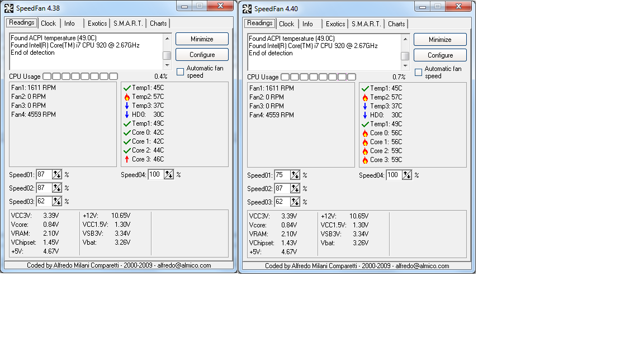This screenshot has width=644, height=362.
Task: Select the Readings tab in SpeedFan 4.40
Action: coord(260,23)
